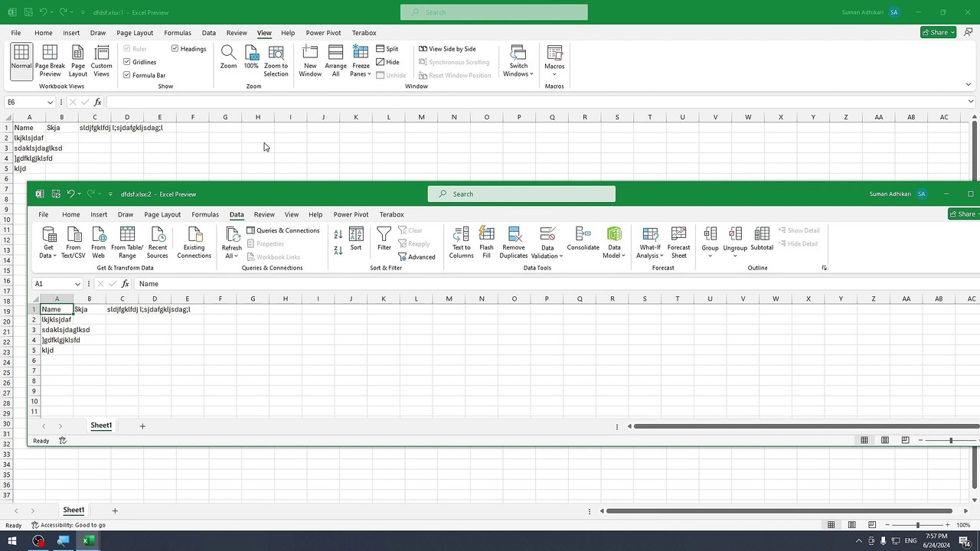
Task: Click the Zoom magnifier button
Action: click(228, 57)
